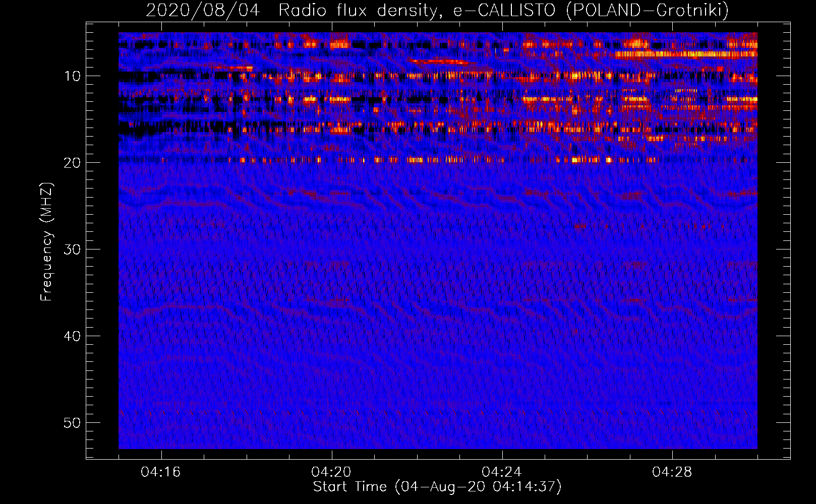This screenshot has height=504, width=816.
Task: Click the 04:28 time tick label
Action: pyautogui.click(x=672, y=472)
